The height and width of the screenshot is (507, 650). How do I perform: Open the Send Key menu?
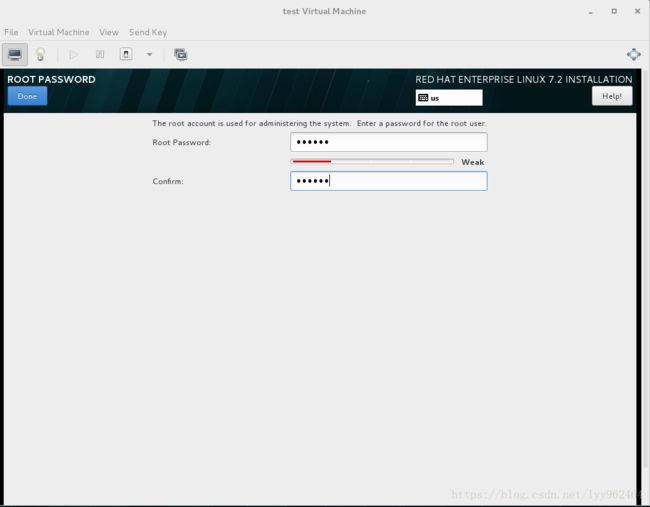[x=148, y=32]
